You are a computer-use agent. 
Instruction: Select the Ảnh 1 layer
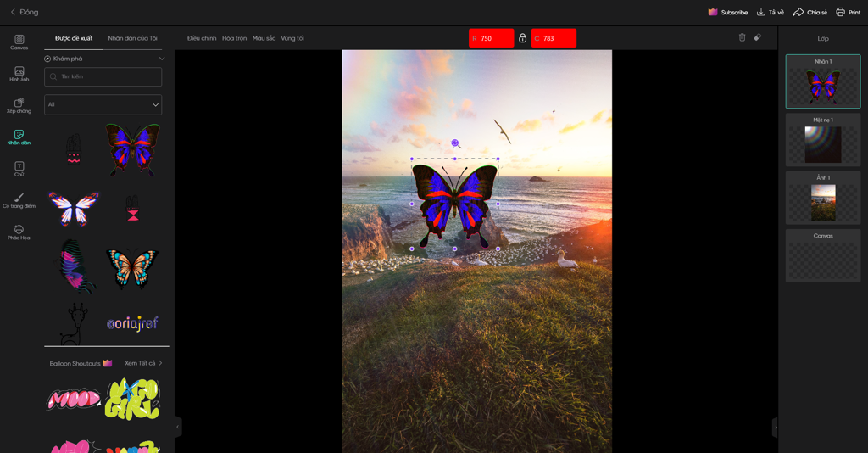(822, 198)
